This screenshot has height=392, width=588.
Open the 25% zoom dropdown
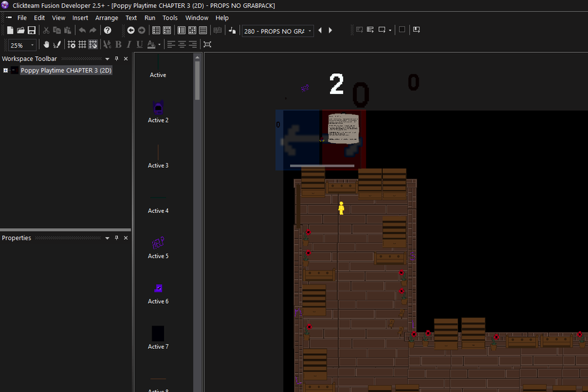tap(32, 45)
